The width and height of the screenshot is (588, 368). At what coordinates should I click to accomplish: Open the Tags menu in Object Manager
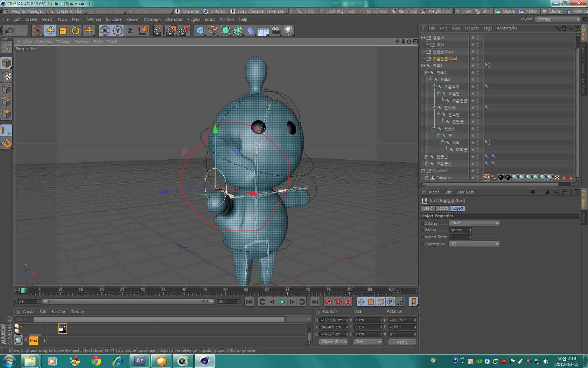[x=488, y=28]
